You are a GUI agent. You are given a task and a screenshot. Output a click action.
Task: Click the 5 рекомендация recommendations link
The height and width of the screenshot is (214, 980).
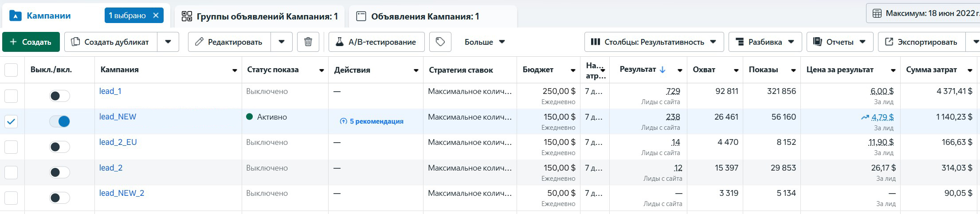tap(372, 121)
